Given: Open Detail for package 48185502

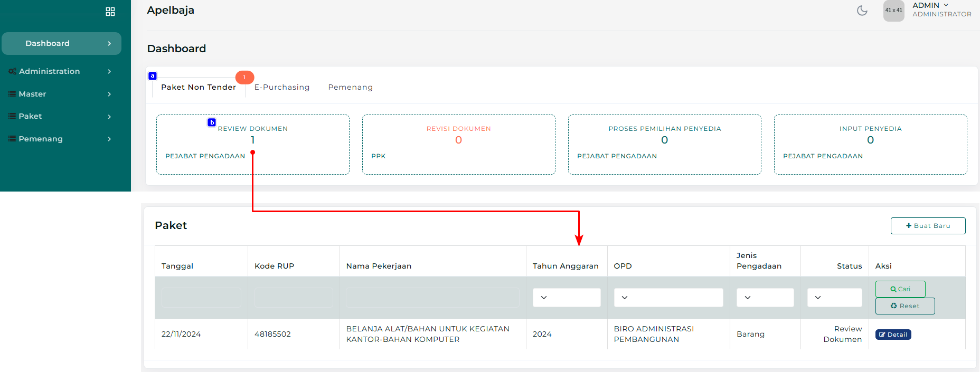Looking at the screenshot, I should 893,335.
